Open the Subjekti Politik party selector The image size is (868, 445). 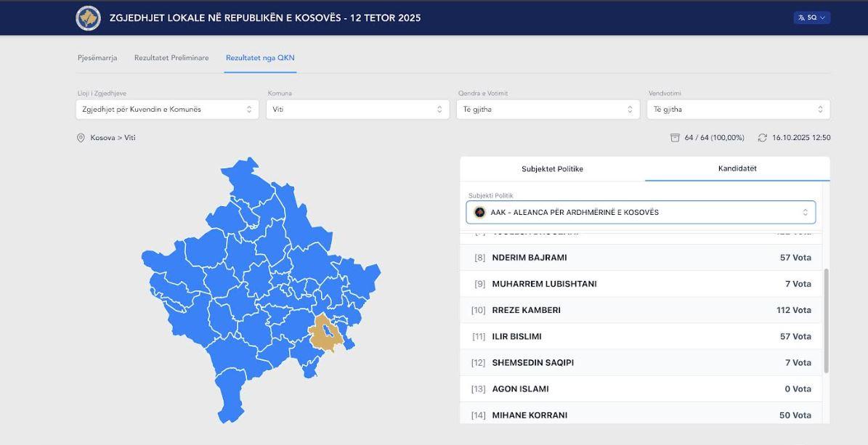point(641,213)
